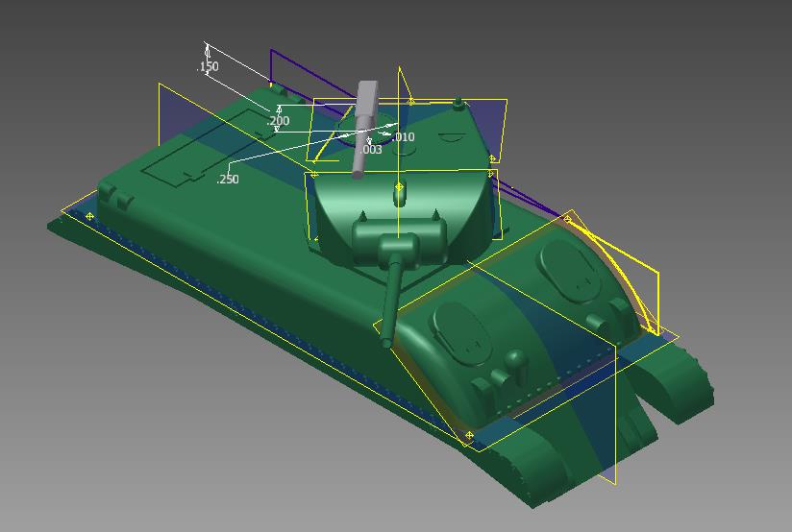Pick the domed ventilator between the front hatches
This screenshot has height=532, width=792.
tap(516, 361)
